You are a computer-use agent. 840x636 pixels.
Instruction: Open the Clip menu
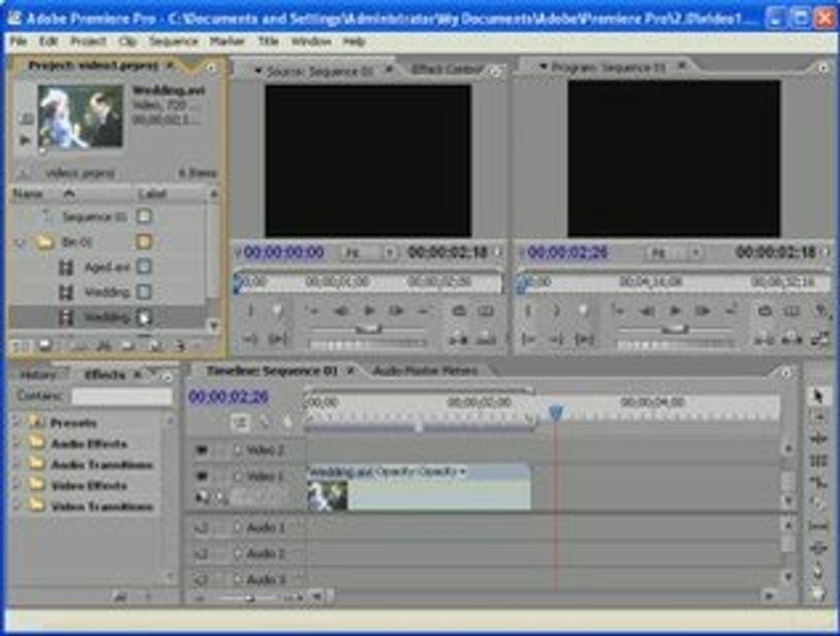pos(127,42)
